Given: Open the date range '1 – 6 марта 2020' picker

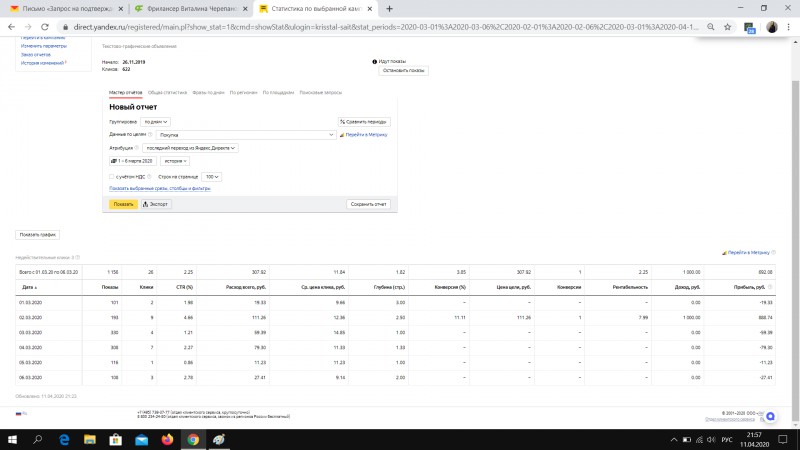Looking at the screenshot, I should (x=133, y=161).
